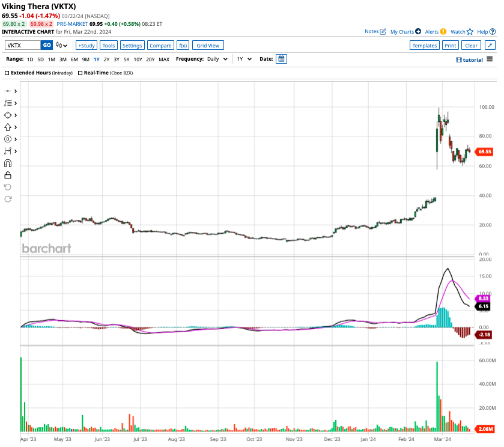Click the Watch star icon
The width and height of the screenshot is (504, 447).
click(470, 31)
